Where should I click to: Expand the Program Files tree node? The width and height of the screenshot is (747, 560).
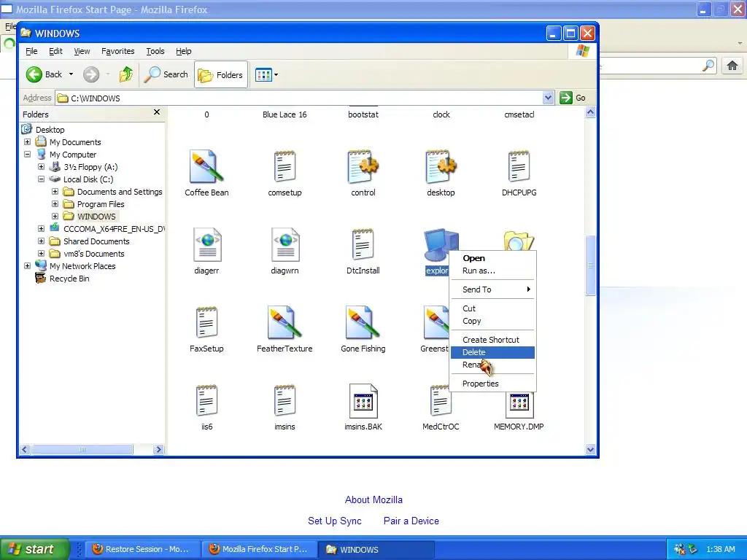coord(55,204)
